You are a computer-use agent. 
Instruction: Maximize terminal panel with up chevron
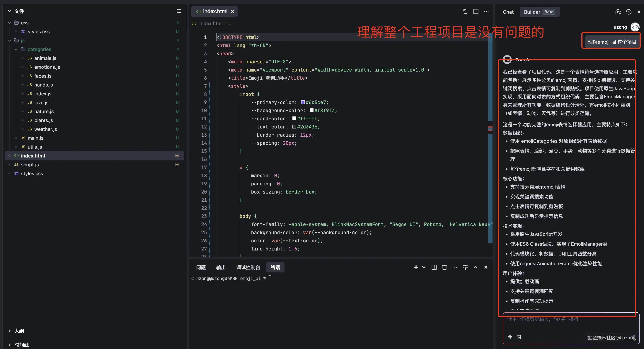tap(475, 267)
